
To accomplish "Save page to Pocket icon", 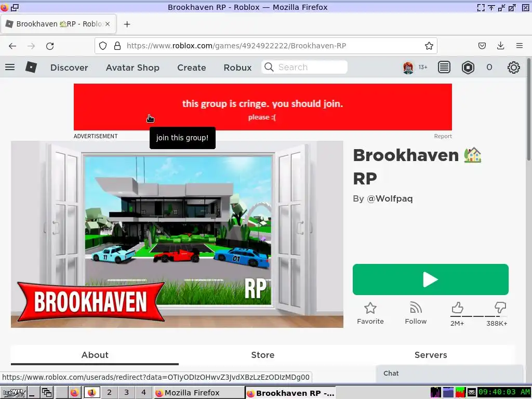I will pos(482,46).
